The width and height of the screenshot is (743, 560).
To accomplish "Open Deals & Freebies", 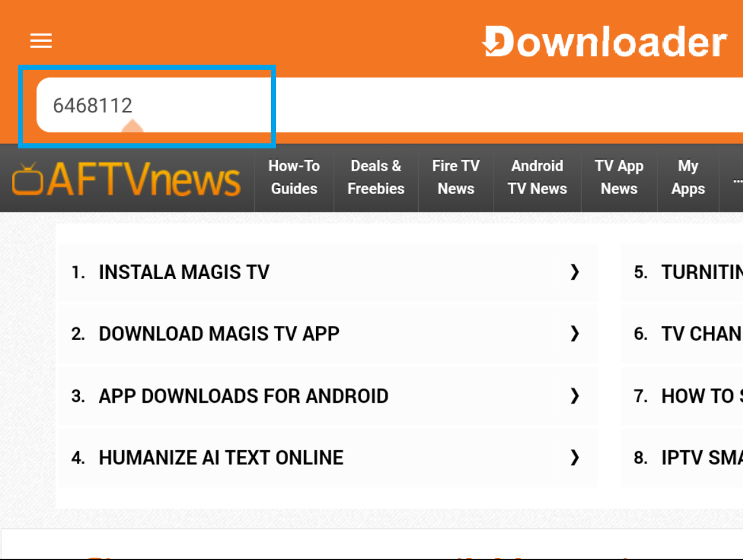I will pyautogui.click(x=376, y=178).
